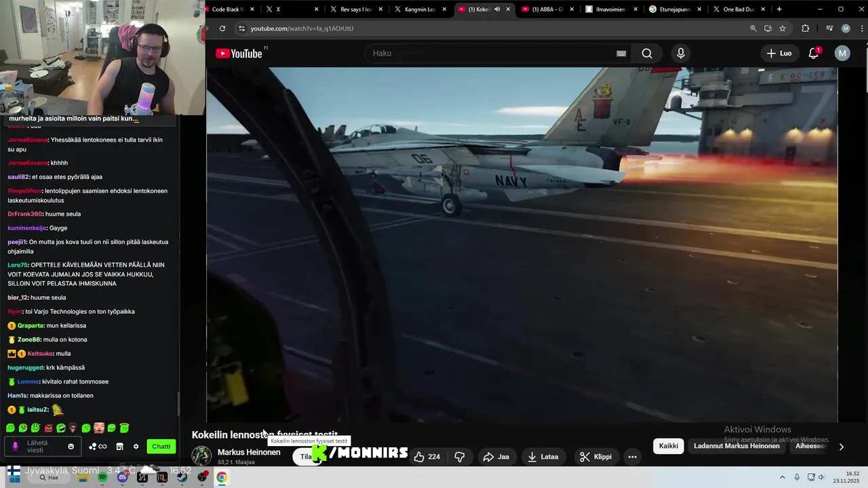Start voice search with microphone icon

[681, 54]
